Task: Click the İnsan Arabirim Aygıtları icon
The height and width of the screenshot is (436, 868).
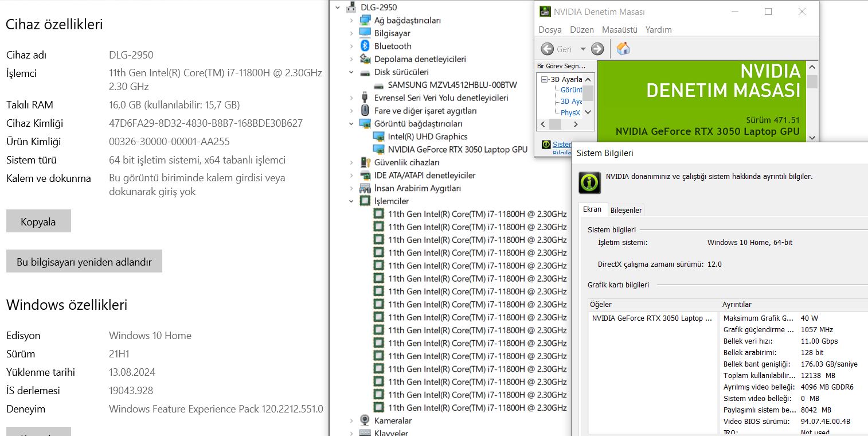Action: (365, 188)
